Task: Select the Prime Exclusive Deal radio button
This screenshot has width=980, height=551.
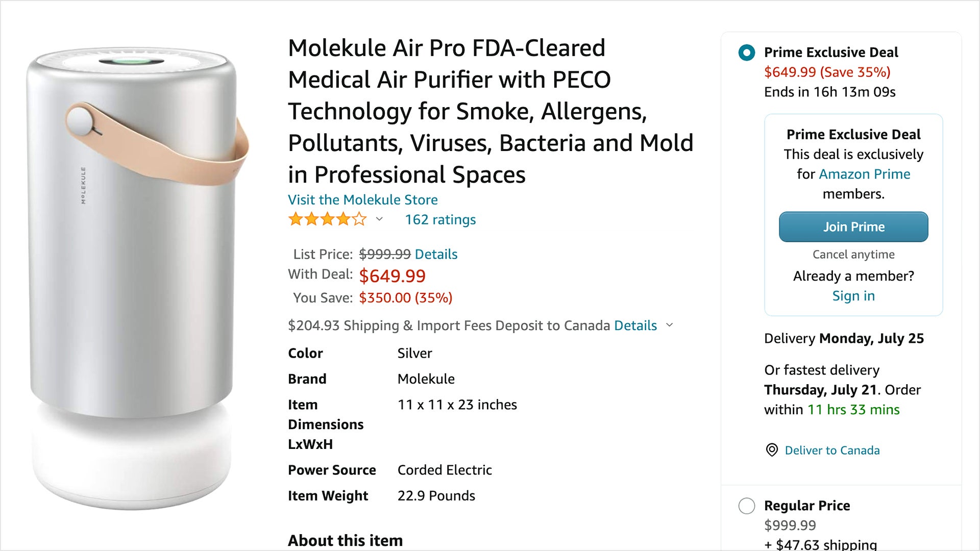Action: (747, 52)
